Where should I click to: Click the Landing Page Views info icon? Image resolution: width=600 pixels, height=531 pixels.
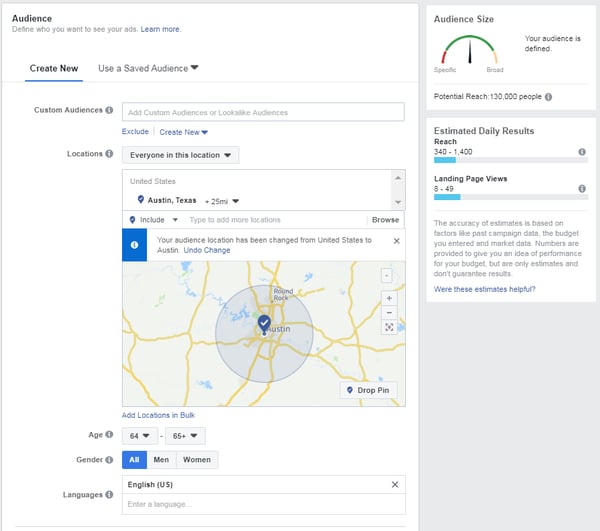click(x=582, y=189)
